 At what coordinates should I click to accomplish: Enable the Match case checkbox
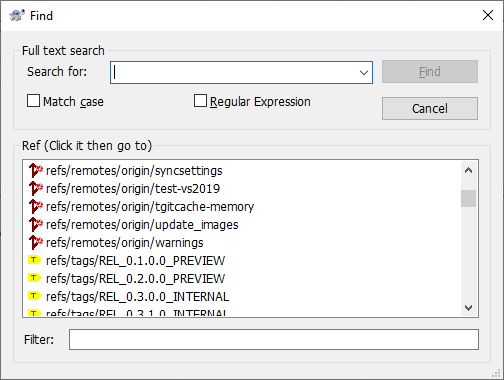33,101
